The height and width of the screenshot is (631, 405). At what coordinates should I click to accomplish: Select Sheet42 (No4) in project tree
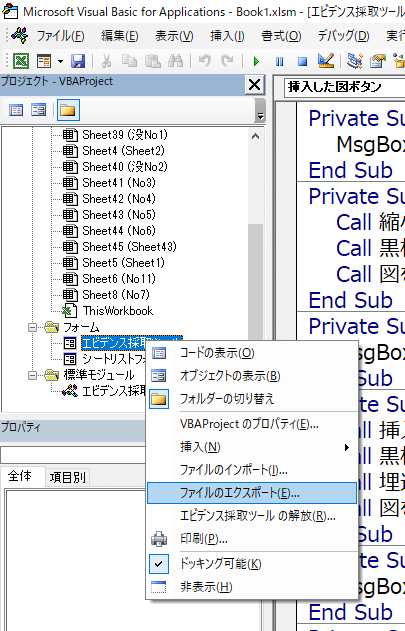[x=119, y=199]
